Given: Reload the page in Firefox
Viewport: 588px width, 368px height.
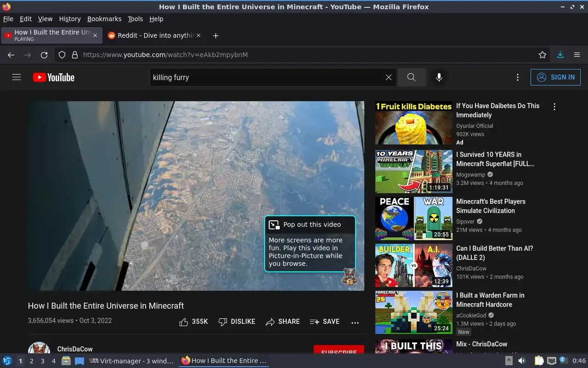Looking at the screenshot, I should click(44, 55).
